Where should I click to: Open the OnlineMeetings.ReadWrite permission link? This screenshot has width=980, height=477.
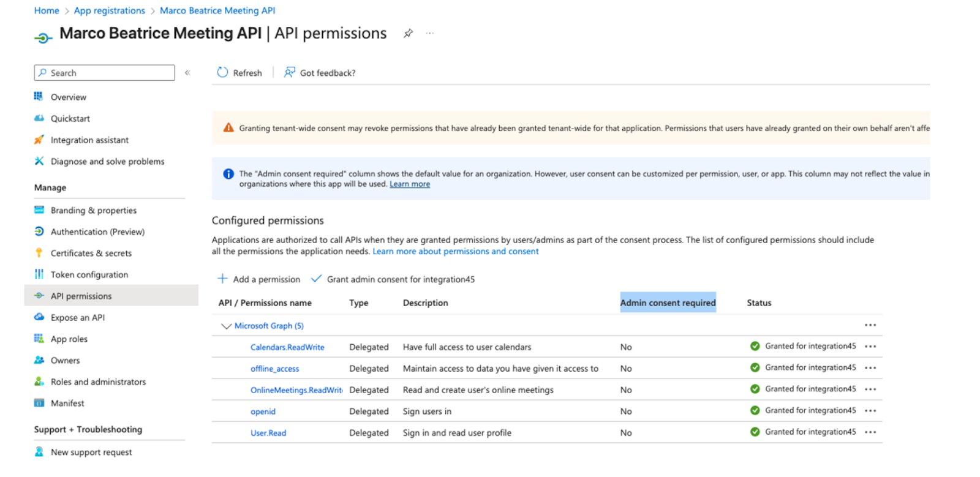[296, 390]
